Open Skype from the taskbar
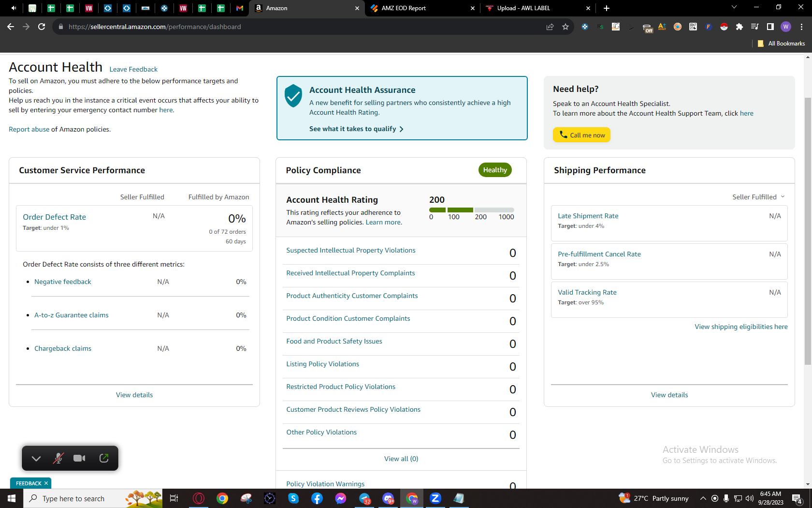This screenshot has width=812, height=508. pos(293,498)
